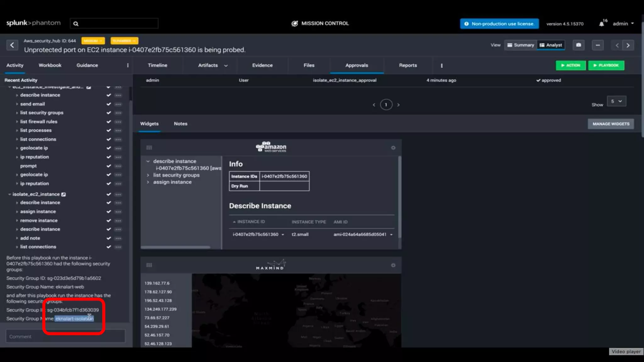Open the Evidence tab
The image size is (644, 362).
(x=262, y=65)
